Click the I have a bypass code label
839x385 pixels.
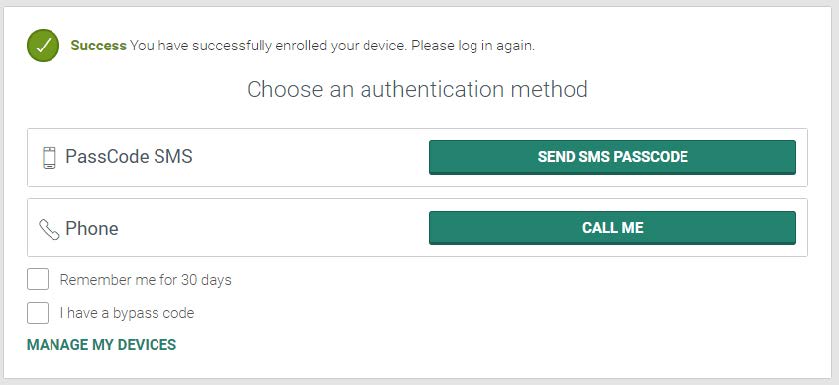pyautogui.click(x=127, y=313)
